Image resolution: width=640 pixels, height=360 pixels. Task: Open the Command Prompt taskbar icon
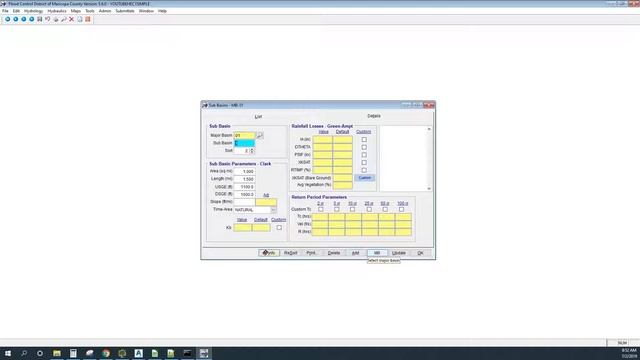tap(187, 353)
